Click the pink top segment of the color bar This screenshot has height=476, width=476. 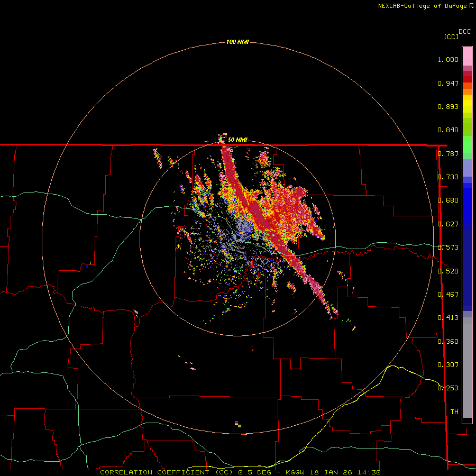pos(467,56)
